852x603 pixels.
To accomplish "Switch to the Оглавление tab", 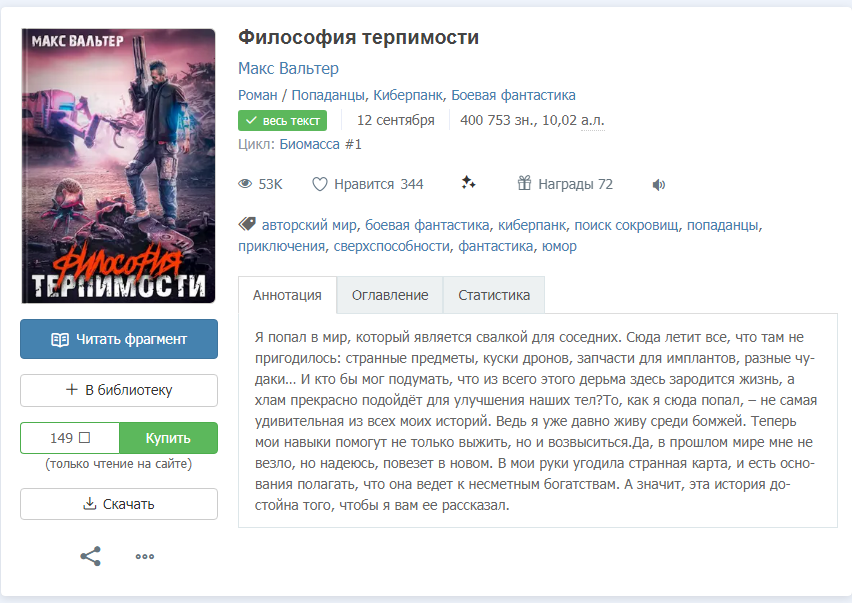I will tap(390, 295).
